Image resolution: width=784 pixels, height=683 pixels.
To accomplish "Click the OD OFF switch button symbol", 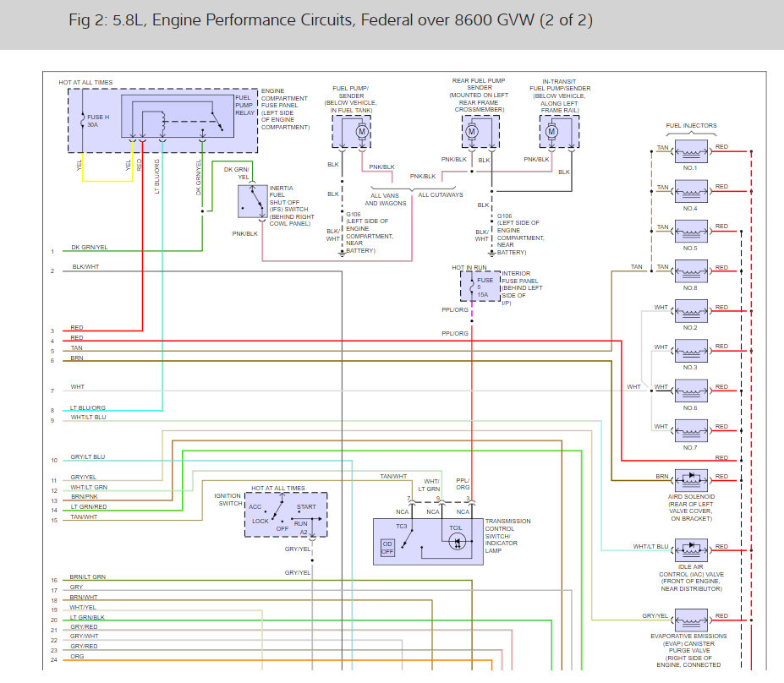I will tap(387, 548).
